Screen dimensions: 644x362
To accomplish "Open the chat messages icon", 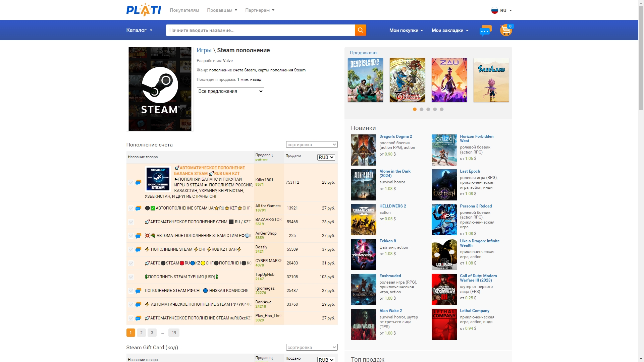I will (x=485, y=31).
